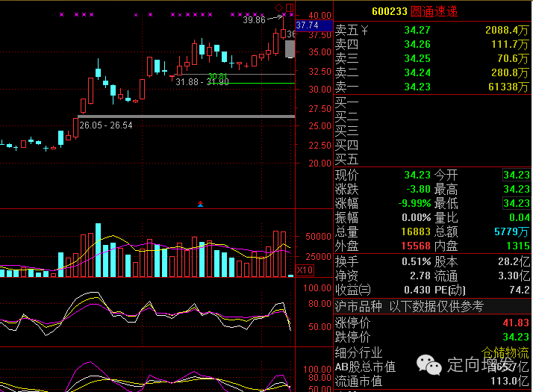Click the 跌停价 value 34.23

click(516, 337)
